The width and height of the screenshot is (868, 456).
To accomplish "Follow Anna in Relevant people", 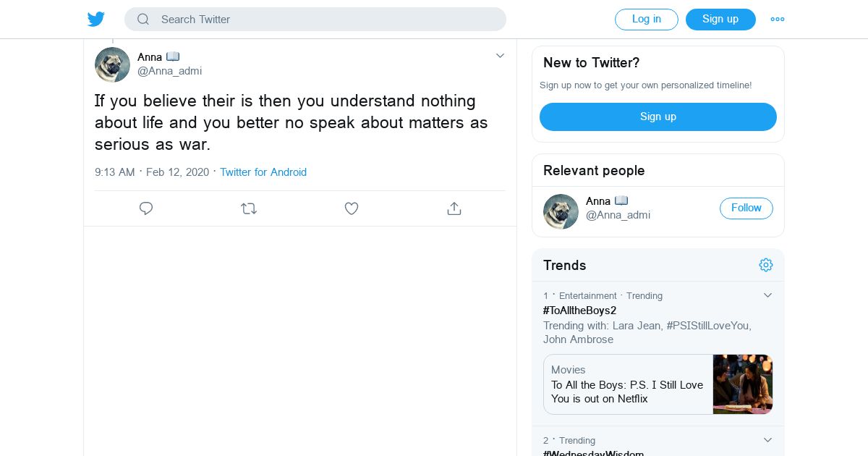I will [x=746, y=208].
